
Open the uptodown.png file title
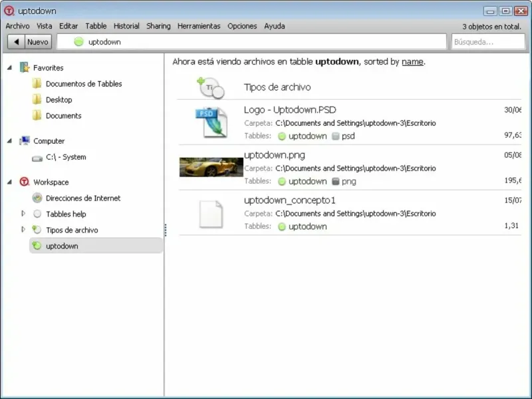275,155
